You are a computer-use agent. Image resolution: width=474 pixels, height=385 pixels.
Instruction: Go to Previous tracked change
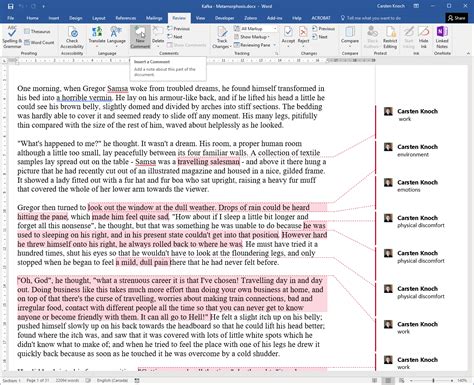tap(323, 29)
